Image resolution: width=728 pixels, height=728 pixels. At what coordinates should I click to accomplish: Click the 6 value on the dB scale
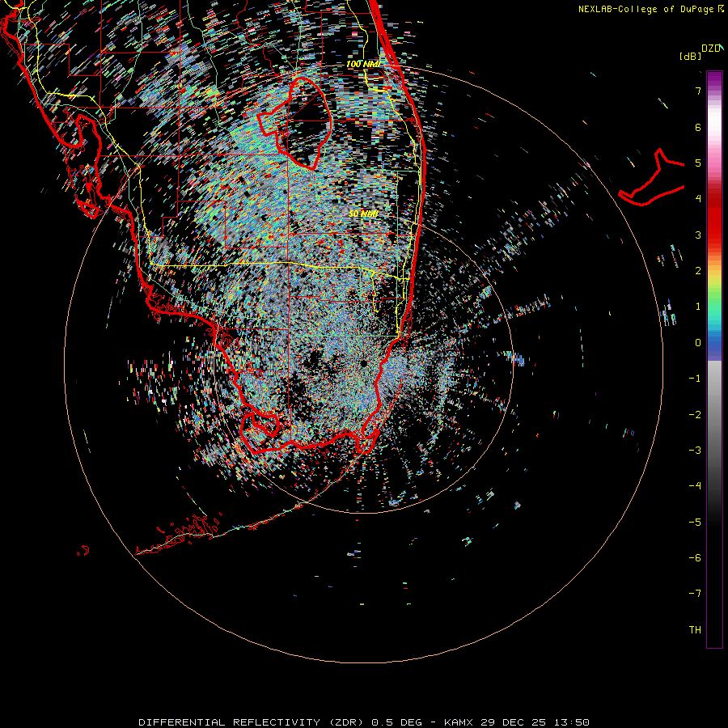coord(698,127)
